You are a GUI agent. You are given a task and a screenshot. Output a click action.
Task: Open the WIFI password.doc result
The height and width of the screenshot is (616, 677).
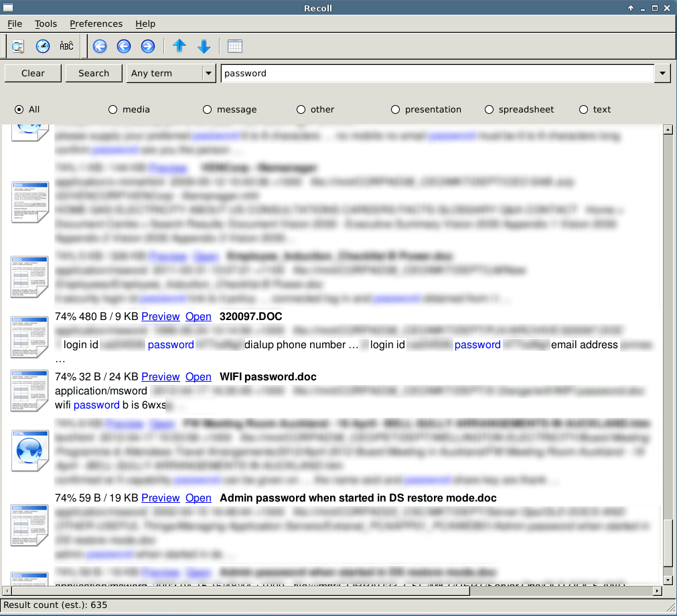198,377
